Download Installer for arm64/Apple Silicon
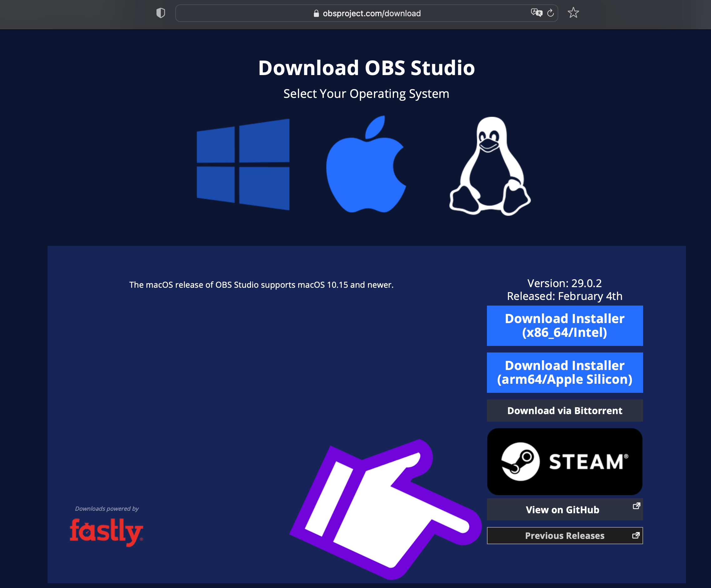Image resolution: width=711 pixels, height=588 pixels. 565,373
